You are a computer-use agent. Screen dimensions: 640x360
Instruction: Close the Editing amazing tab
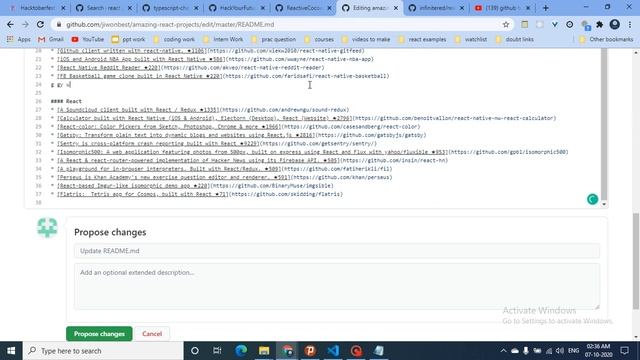click(396, 8)
